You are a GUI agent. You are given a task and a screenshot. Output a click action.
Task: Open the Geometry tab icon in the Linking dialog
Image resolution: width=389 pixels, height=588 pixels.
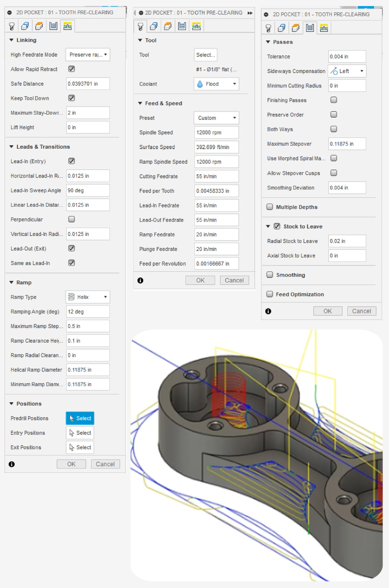tap(25, 26)
